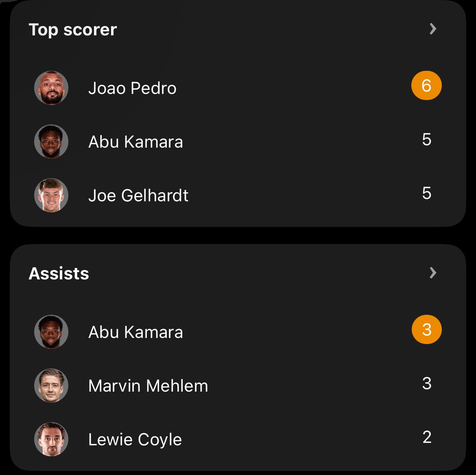The width and height of the screenshot is (476, 475).
Task: Tap Joe Gelhardt's avatar photo
Action: click(x=51, y=195)
